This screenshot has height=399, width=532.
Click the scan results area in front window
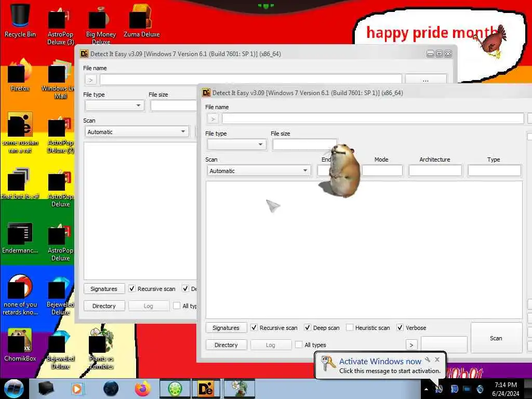point(364,250)
